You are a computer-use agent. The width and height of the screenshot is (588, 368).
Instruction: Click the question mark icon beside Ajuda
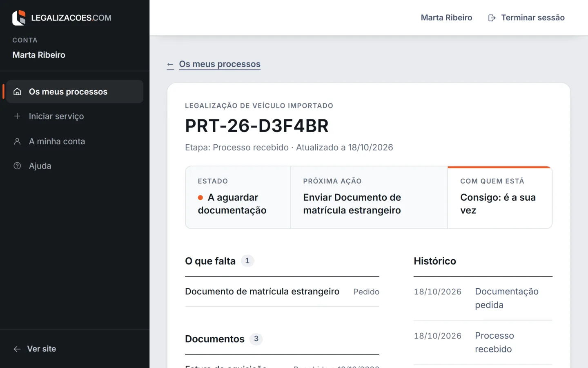click(x=17, y=166)
